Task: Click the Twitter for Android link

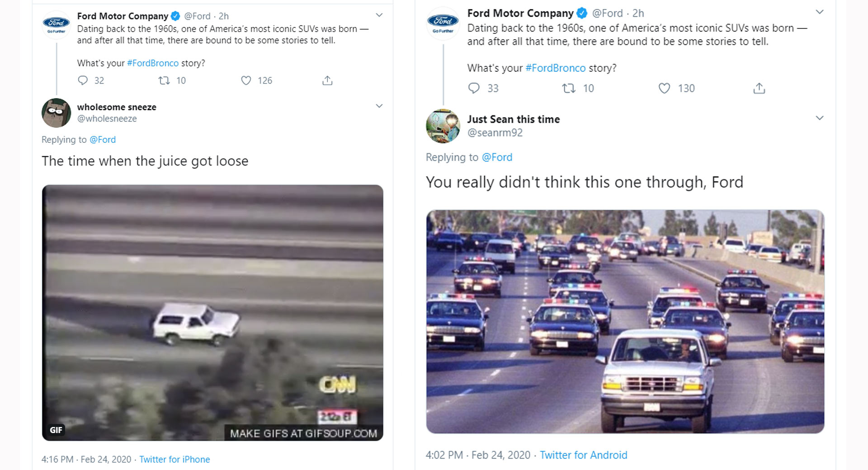Action: 583,455
